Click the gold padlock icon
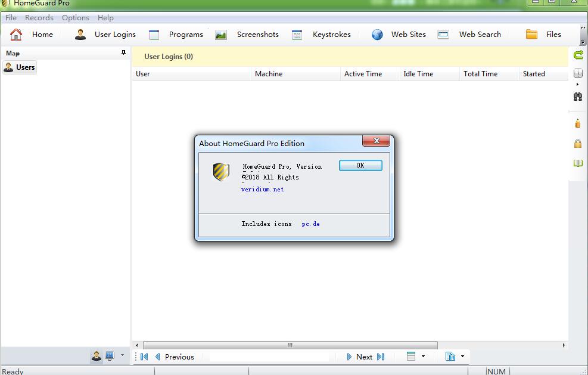Viewport: 588px width, 375px height. (x=578, y=143)
